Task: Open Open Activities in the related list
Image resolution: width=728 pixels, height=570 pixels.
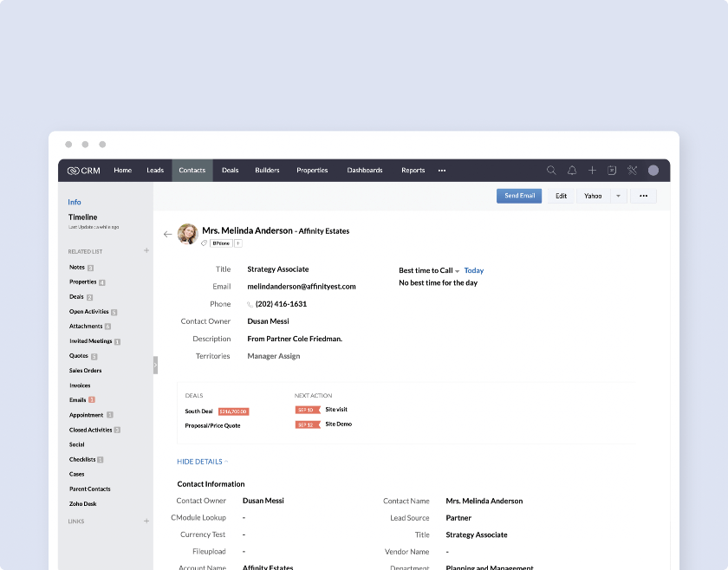Action: (x=89, y=312)
